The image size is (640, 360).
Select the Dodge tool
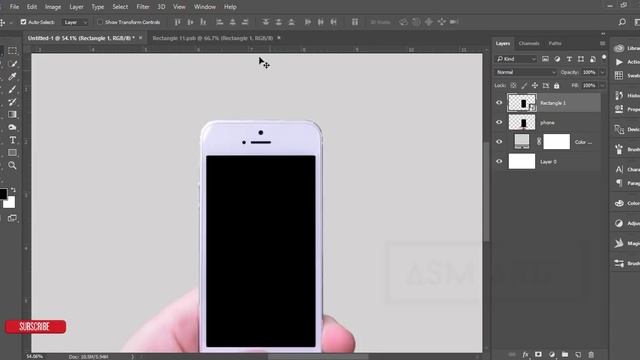(12, 127)
